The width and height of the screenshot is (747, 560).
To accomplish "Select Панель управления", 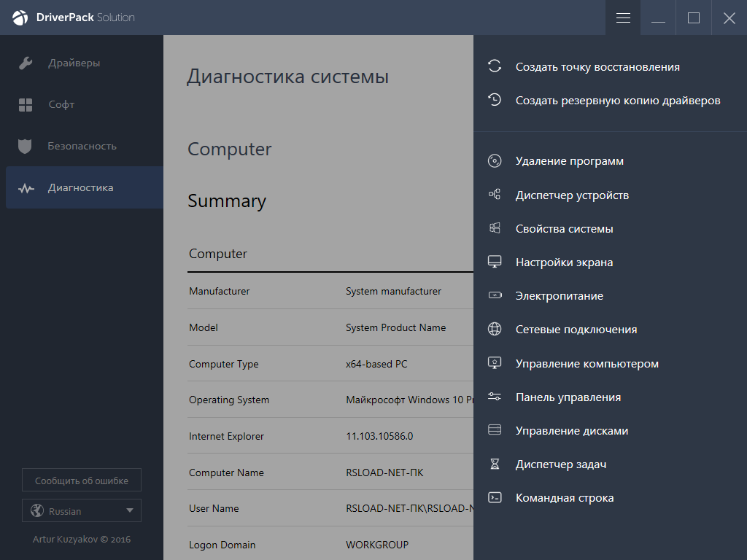I will pos(568,397).
